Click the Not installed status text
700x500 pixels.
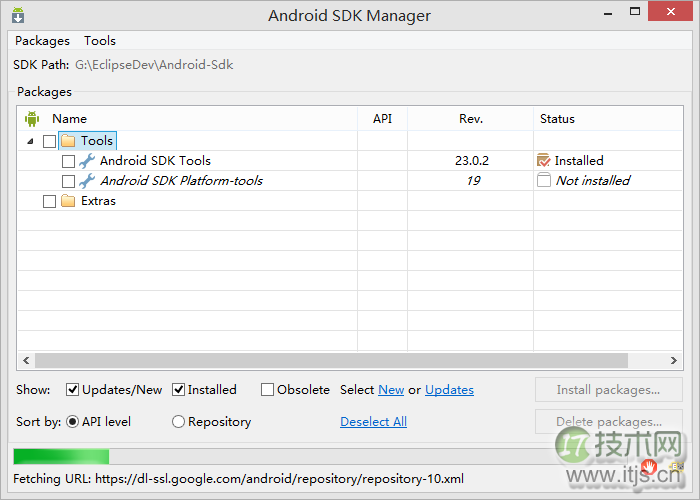[x=592, y=181]
